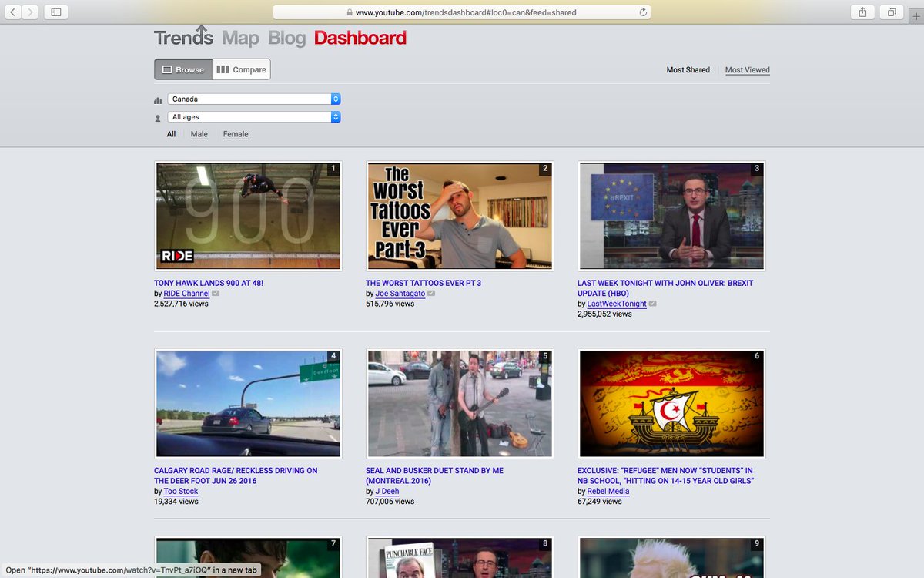Go back with Safari's back arrow
This screenshot has height=578, width=924.
coord(13,12)
